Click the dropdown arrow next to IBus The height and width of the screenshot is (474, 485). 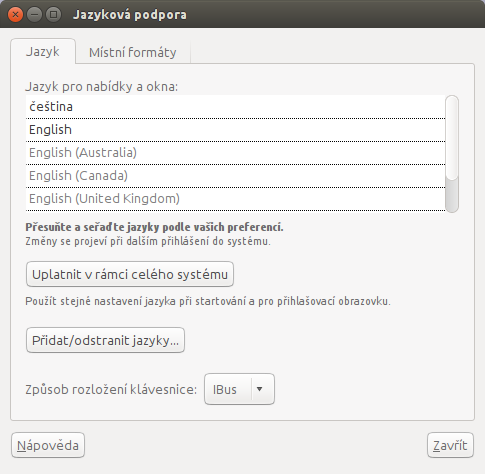coord(260,389)
